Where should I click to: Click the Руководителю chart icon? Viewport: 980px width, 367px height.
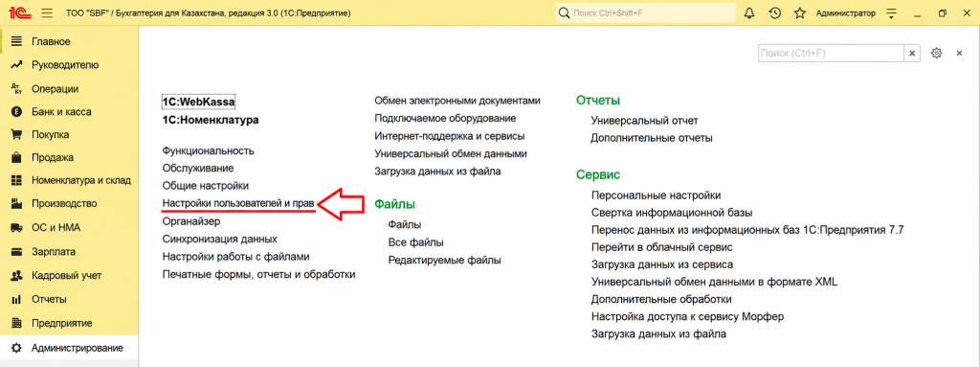[17, 65]
